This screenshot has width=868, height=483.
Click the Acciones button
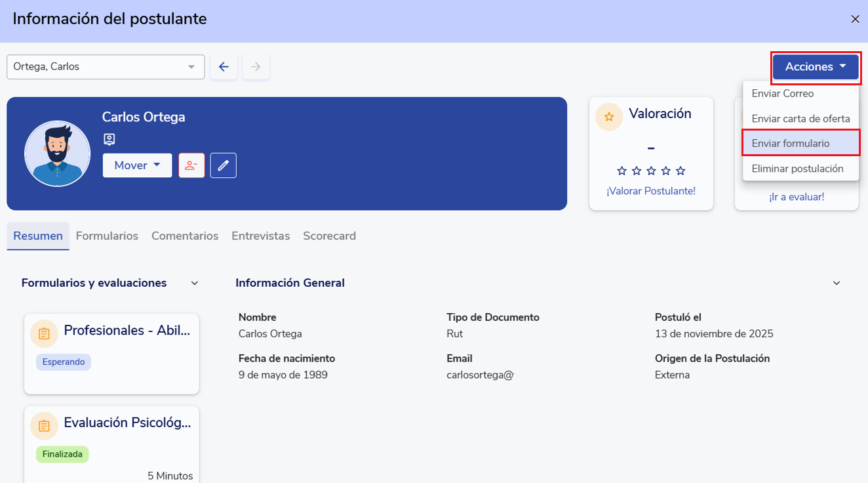coord(815,67)
